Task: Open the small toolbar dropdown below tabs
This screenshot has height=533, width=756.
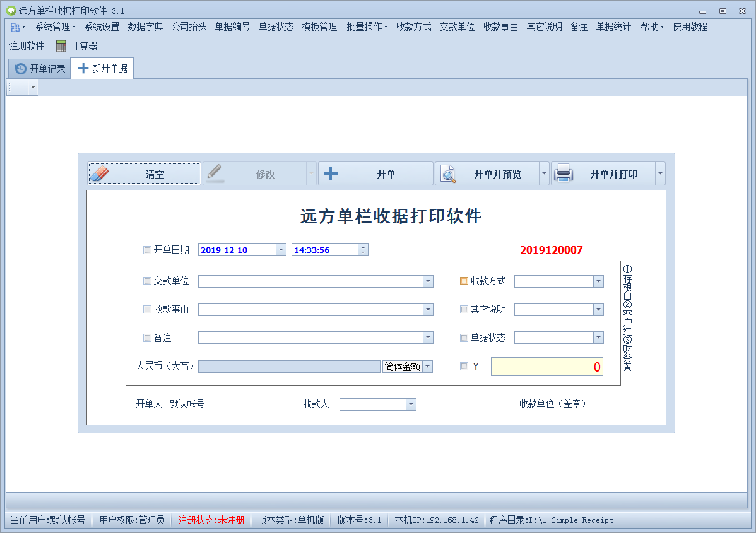Action: [x=33, y=87]
